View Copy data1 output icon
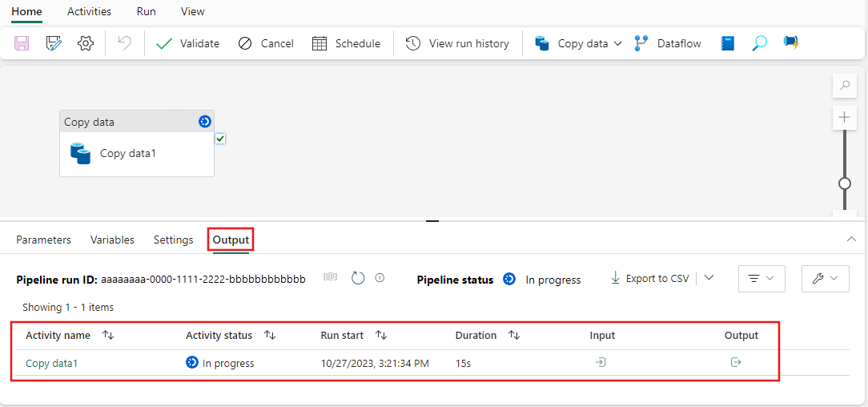The width and height of the screenshot is (868, 407). (736, 362)
